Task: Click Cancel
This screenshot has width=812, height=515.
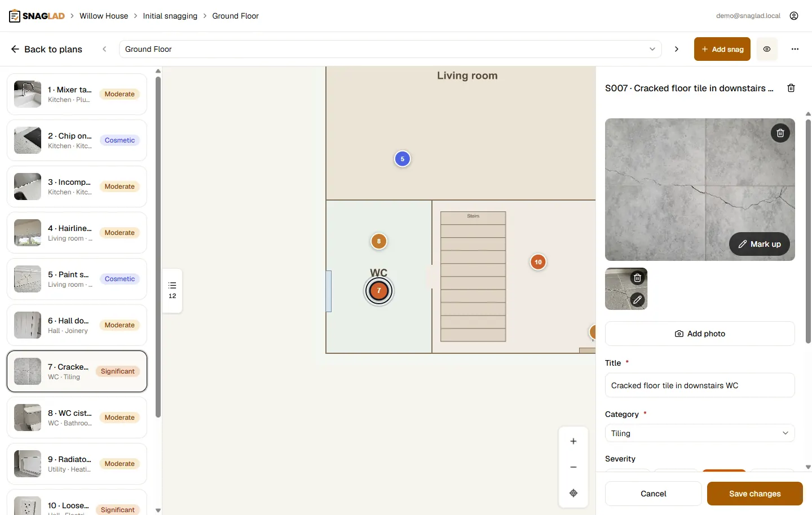Action: coord(653,494)
